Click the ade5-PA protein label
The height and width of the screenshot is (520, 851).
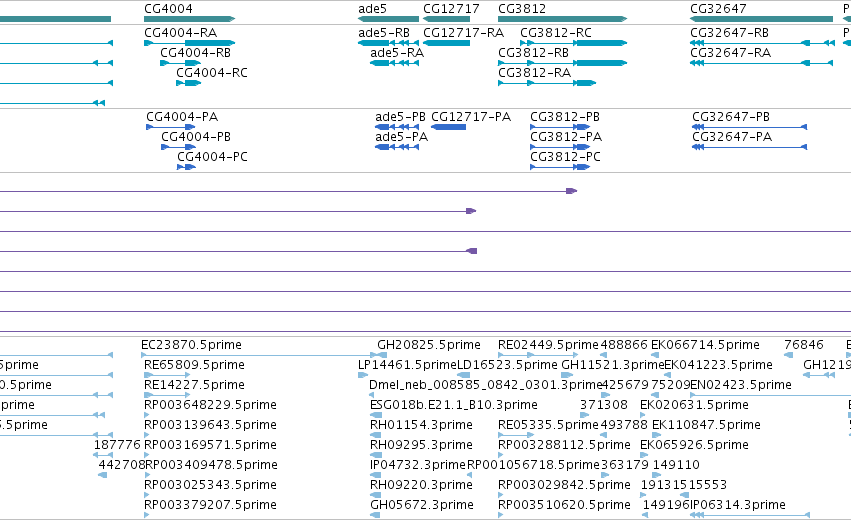click(402, 137)
